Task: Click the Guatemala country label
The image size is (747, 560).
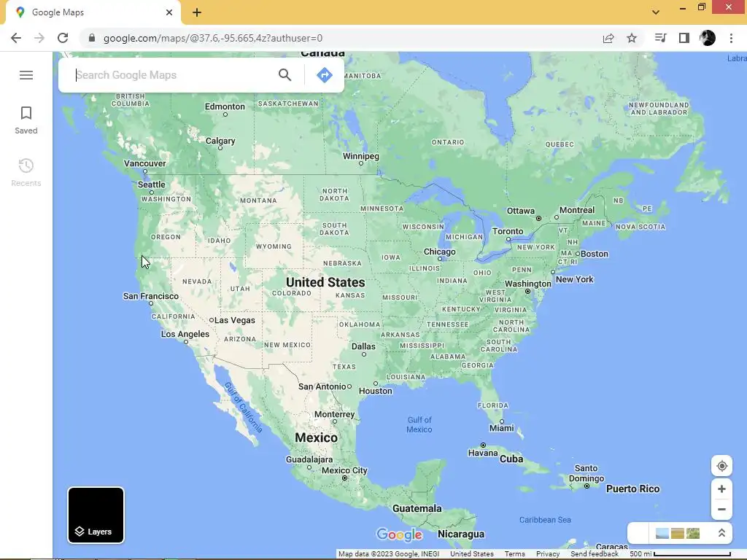Action: tap(417, 508)
